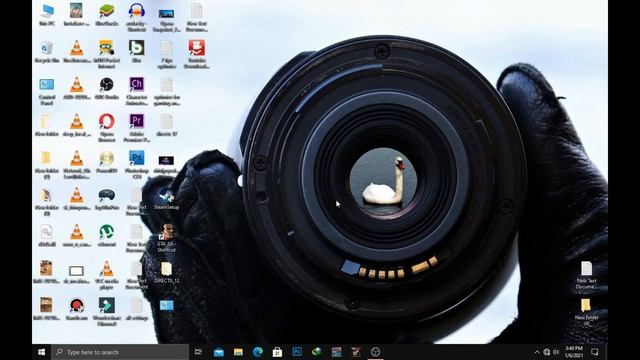The width and height of the screenshot is (640, 360).
Task: Launch GTA_SA Shortcut icon
Action: tap(166, 238)
